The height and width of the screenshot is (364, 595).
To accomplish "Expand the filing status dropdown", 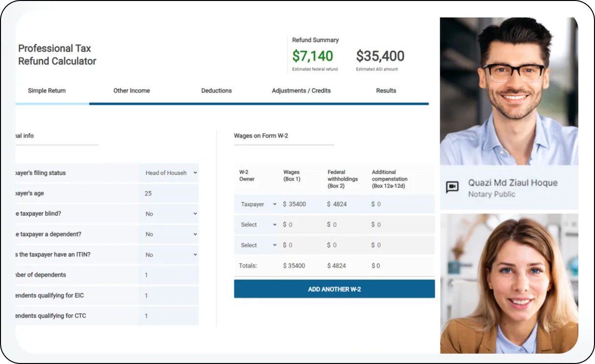I will (x=170, y=173).
